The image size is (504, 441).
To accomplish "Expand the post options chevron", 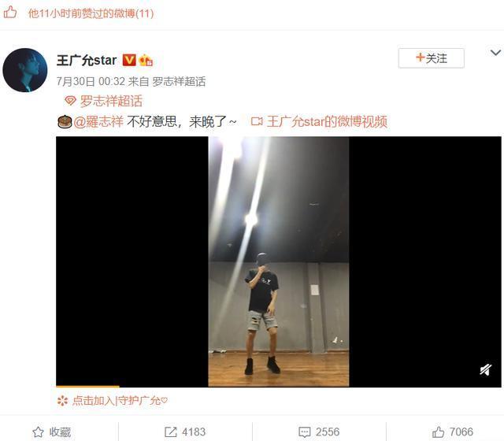I will coord(495,53).
